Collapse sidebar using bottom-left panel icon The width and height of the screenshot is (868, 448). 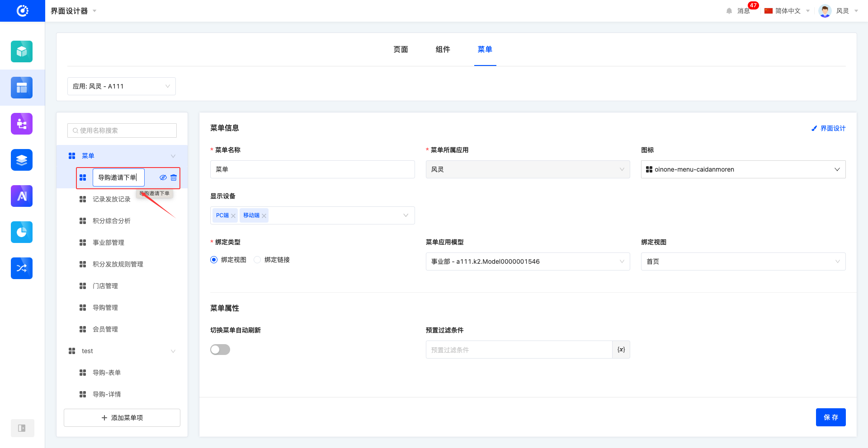(22, 428)
